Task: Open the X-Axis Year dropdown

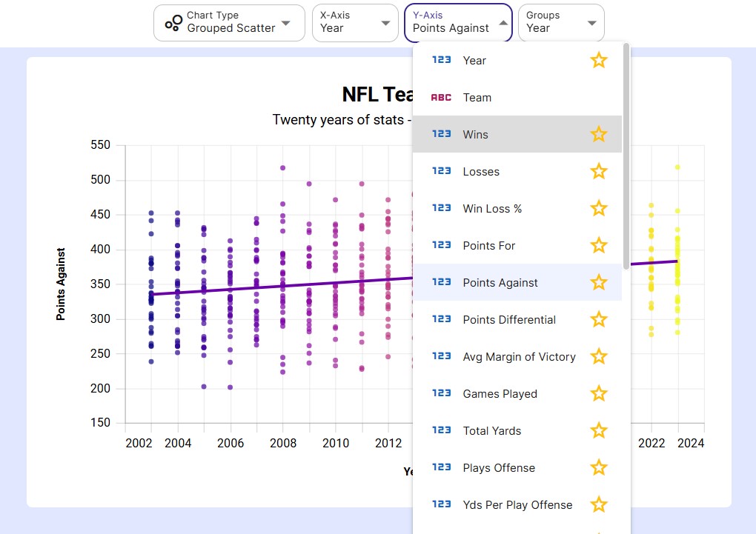Action: tap(355, 23)
